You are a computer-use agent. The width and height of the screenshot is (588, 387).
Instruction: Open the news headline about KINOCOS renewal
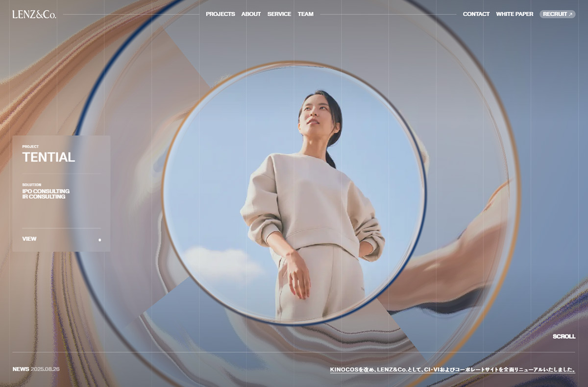(x=453, y=370)
